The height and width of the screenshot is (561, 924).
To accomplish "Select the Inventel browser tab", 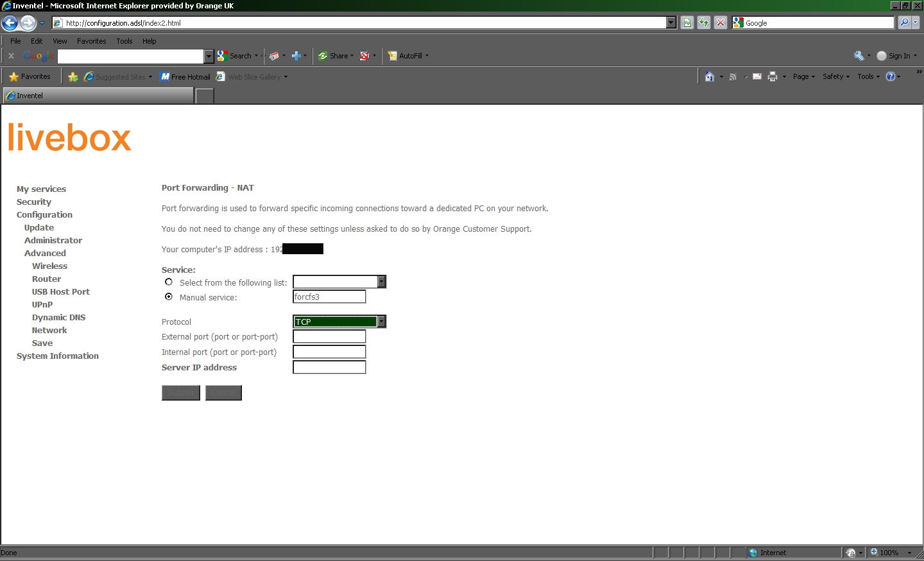I will tap(98, 96).
